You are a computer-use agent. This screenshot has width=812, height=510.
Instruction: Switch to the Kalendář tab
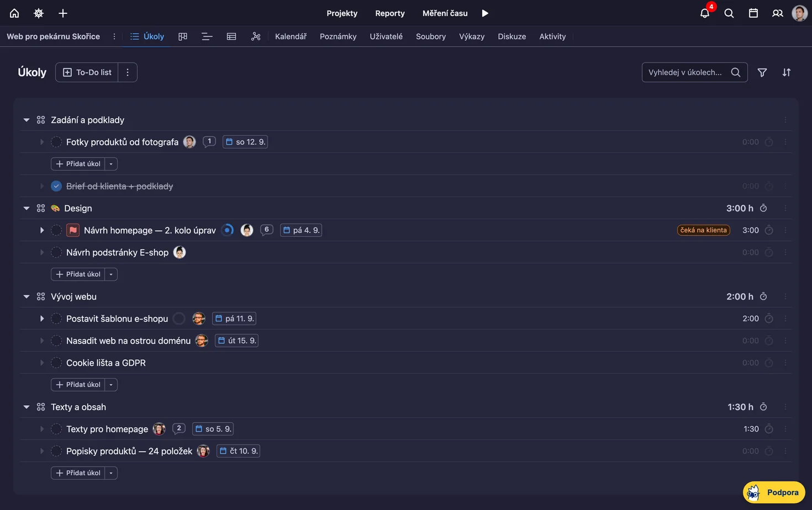291,36
